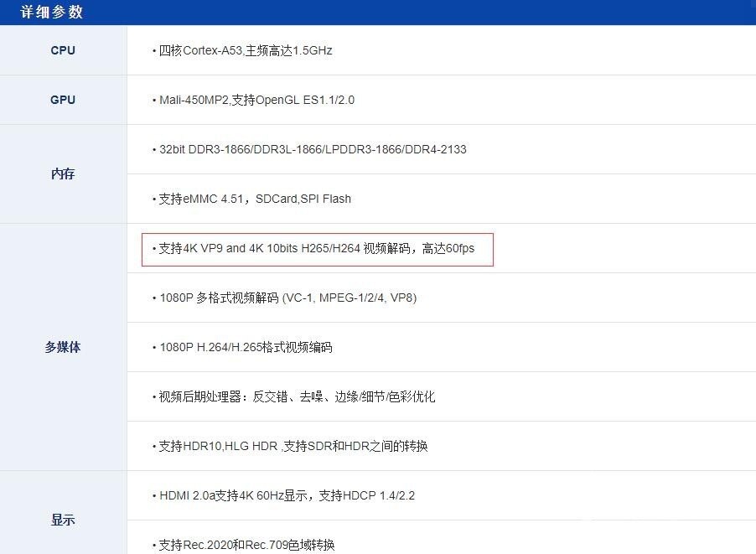This screenshot has width=756, height=554.
Task: Click the bullet before Cortex-A53 text
Action: tap(154, 50)
